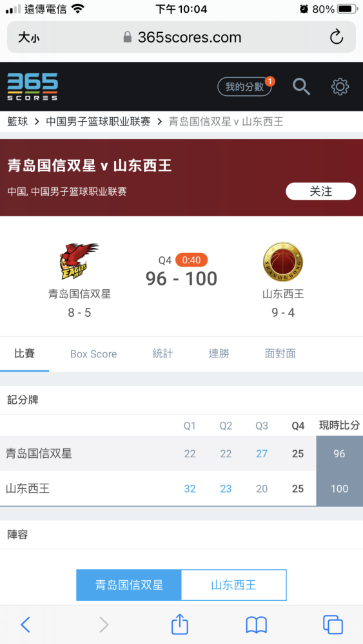This screenshot has height=644, width=363.
Task: Switch lineup toggle to 山东西王
Action: 233,585
